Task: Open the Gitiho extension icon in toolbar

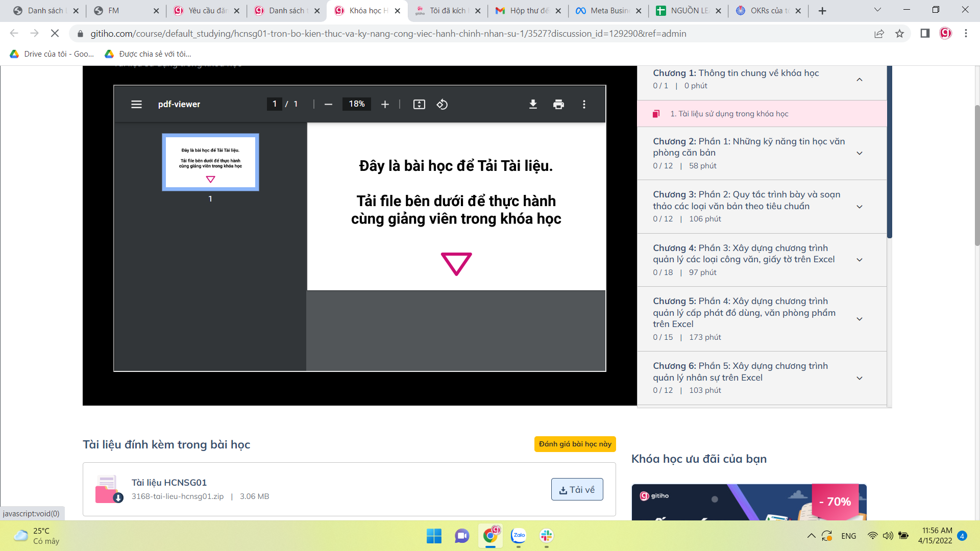Action: click(x=945, y=34)
